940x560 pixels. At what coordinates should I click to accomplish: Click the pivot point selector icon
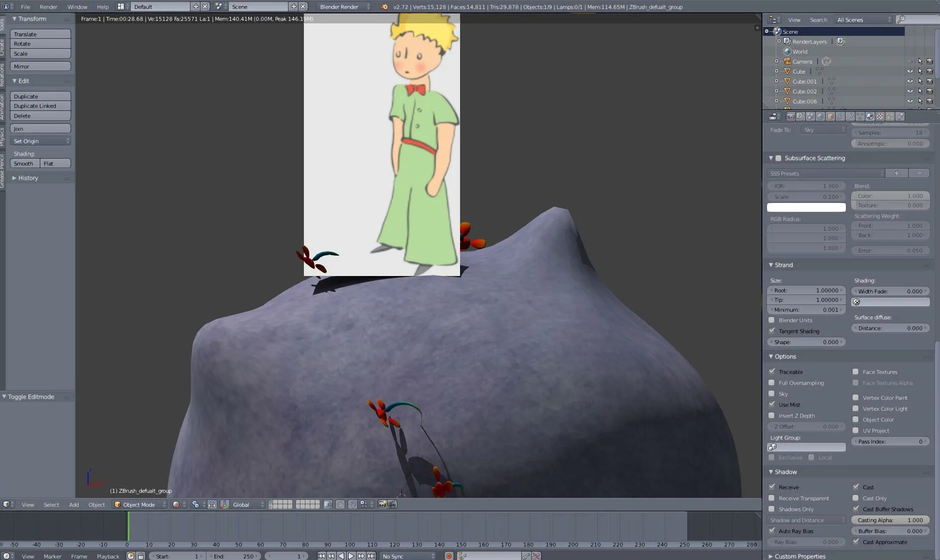(195, 504)
